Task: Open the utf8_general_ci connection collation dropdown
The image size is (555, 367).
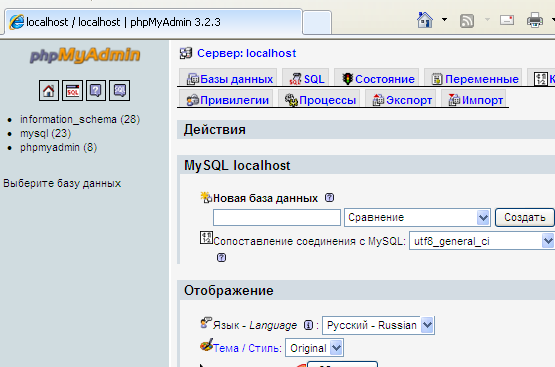Action: point(482,241)
